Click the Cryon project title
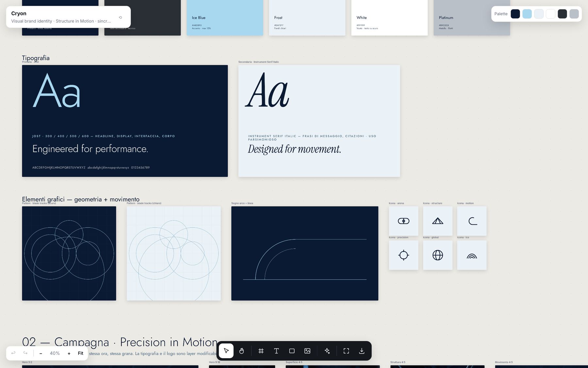Image resolution: width=588 pixels, height=368 pixels. click(19, 13)
